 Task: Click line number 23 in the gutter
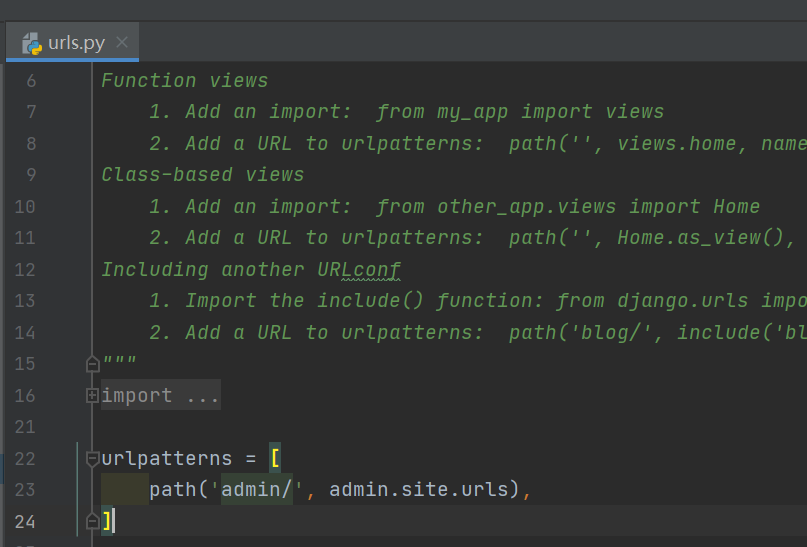point(25,490)
